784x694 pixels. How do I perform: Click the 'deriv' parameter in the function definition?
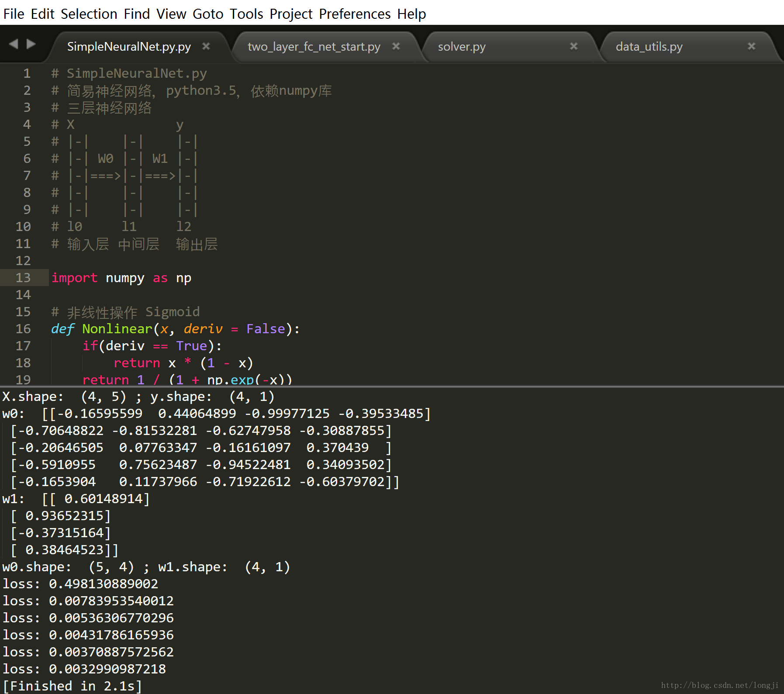[203, 329]
